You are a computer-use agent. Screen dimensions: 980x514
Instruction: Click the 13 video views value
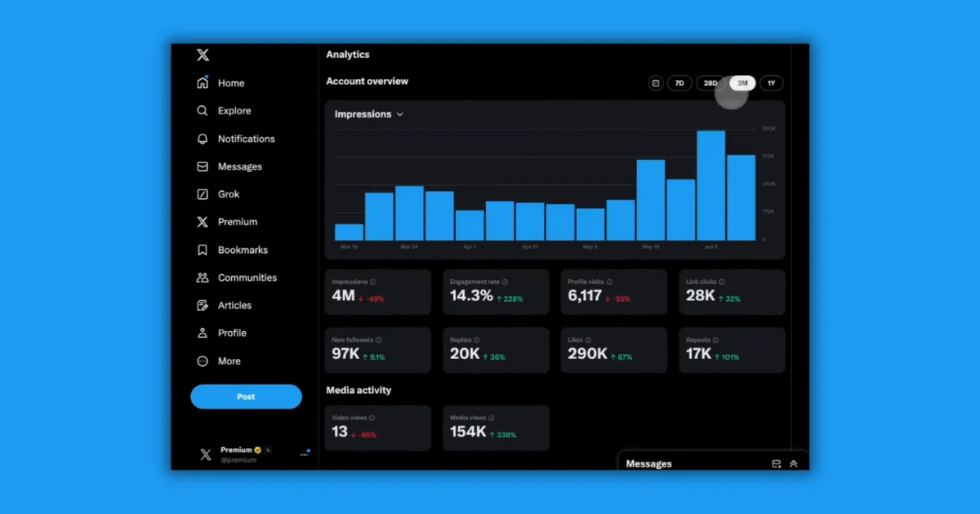click(340, 432)
